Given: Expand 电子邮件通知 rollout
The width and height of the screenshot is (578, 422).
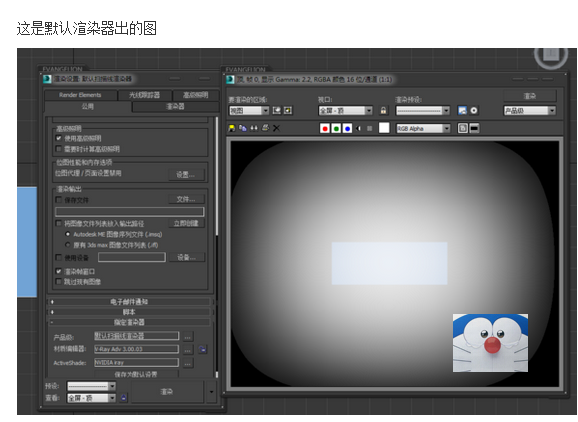Looking at the screenshot, I should (x=129, y=301).
